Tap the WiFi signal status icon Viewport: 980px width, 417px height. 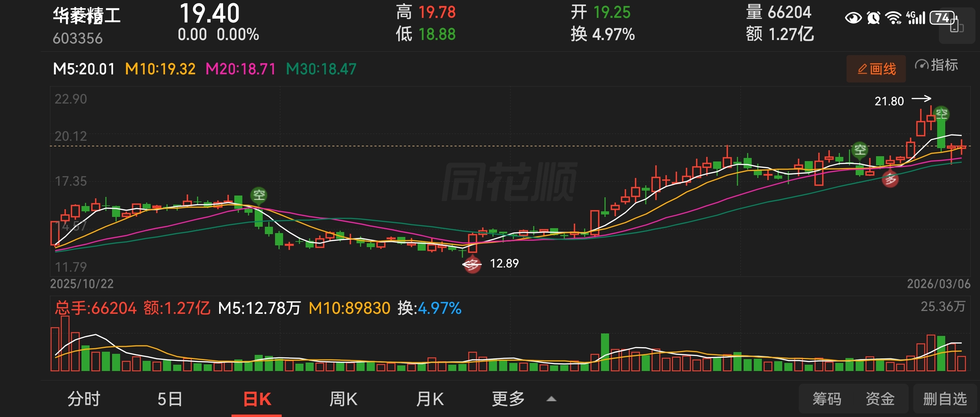coord(893,18)
